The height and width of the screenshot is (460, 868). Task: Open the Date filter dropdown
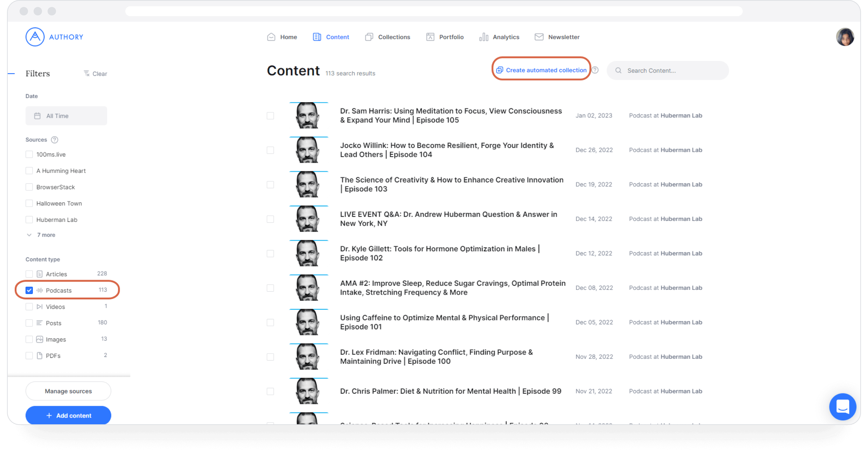[x=66, y=116]
